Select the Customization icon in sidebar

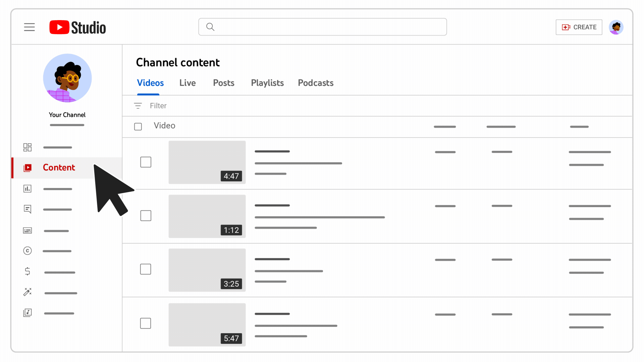28,292
